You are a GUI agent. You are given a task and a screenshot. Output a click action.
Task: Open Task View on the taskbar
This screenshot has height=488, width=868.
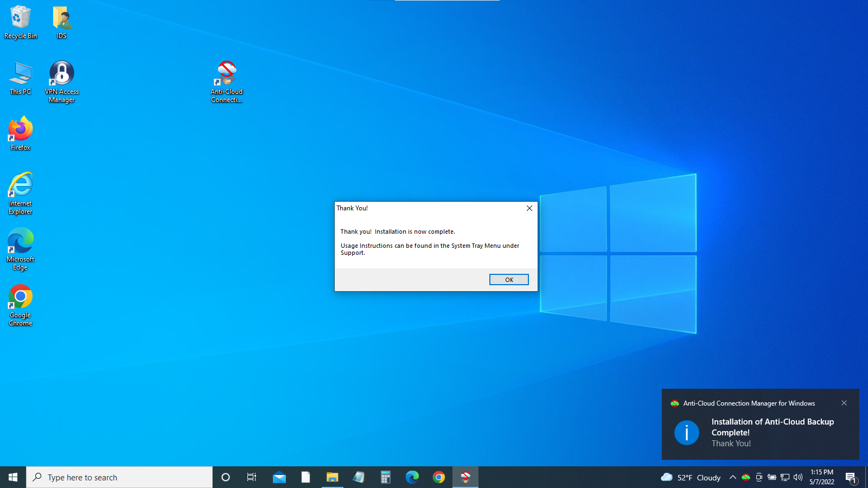click(252, 477)
